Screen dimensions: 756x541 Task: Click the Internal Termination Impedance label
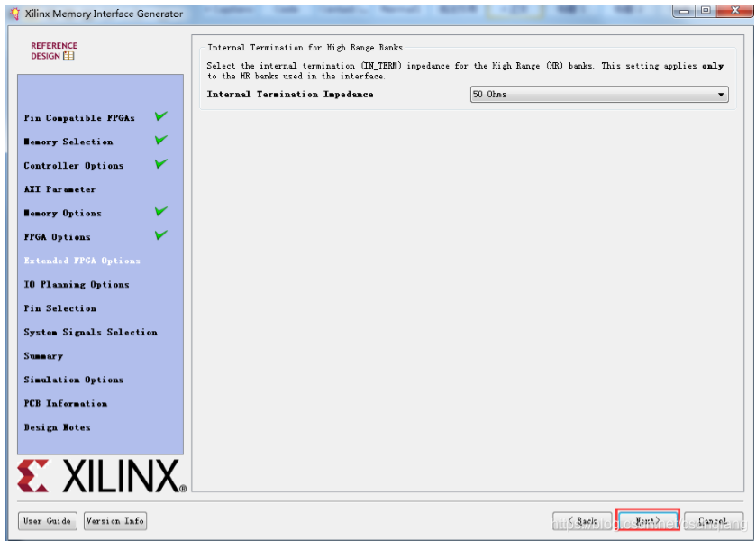click(x=290, y=95)
